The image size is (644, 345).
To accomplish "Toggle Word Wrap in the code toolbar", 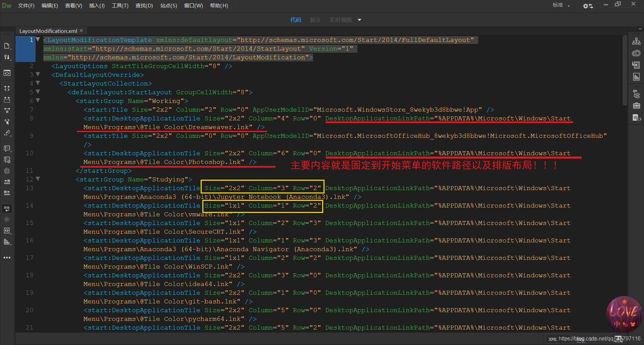I will coord(7,209).
